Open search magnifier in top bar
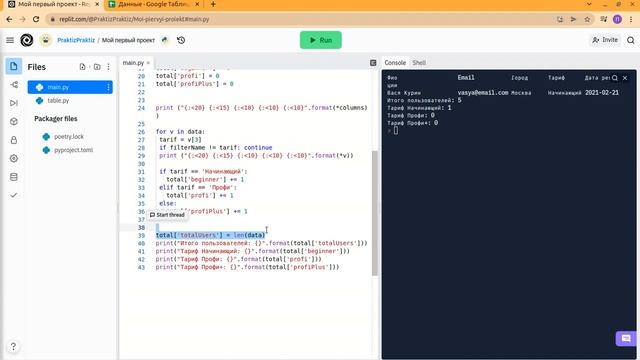This screenshot has height=360, width=640. click(x=631, y=40)
